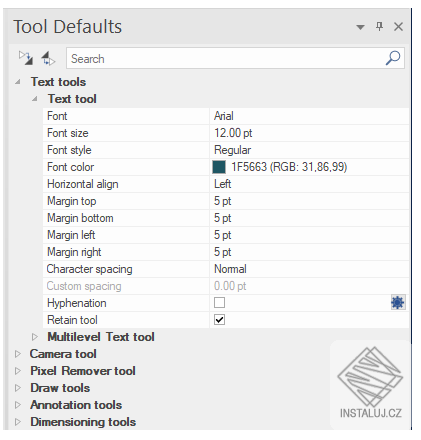Click the Font color property label
This screenshot has width=421, height=440.
pos(70,167)
